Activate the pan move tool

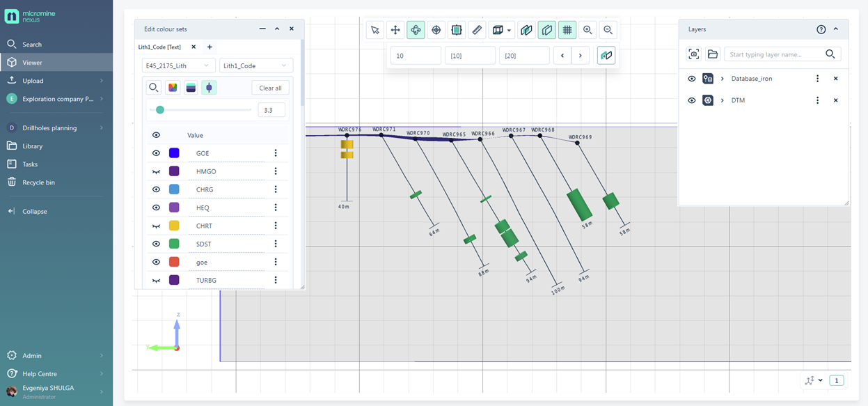coord(395,30)
